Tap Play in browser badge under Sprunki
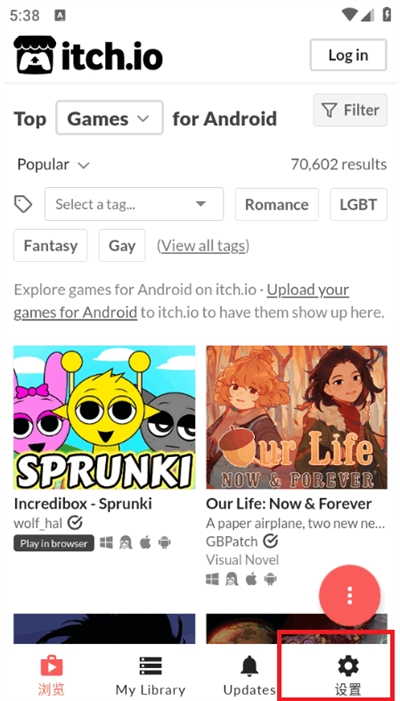The width and height of the screenshot is (400, 701). [54, 543]
